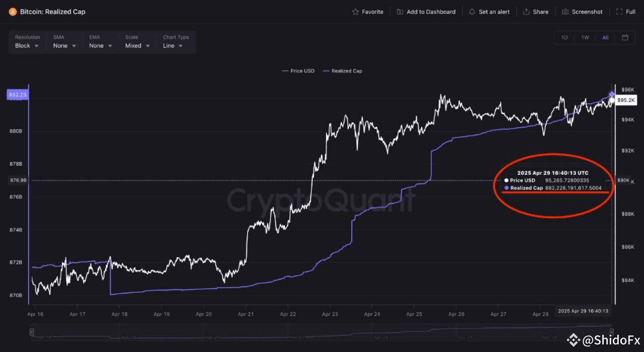
Task: Select the 1D time range tab
Action: point(565,37)
